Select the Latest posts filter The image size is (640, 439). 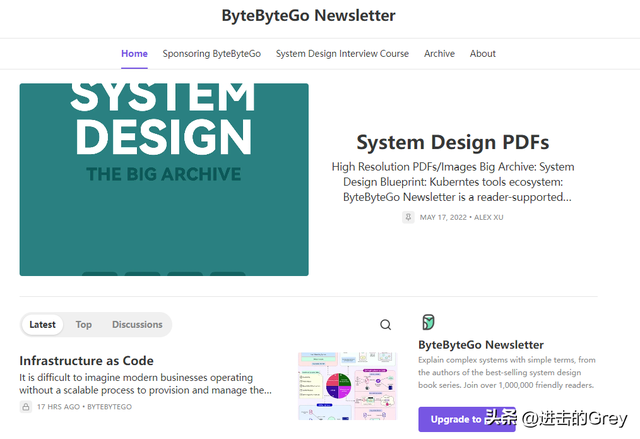(42, 325)
